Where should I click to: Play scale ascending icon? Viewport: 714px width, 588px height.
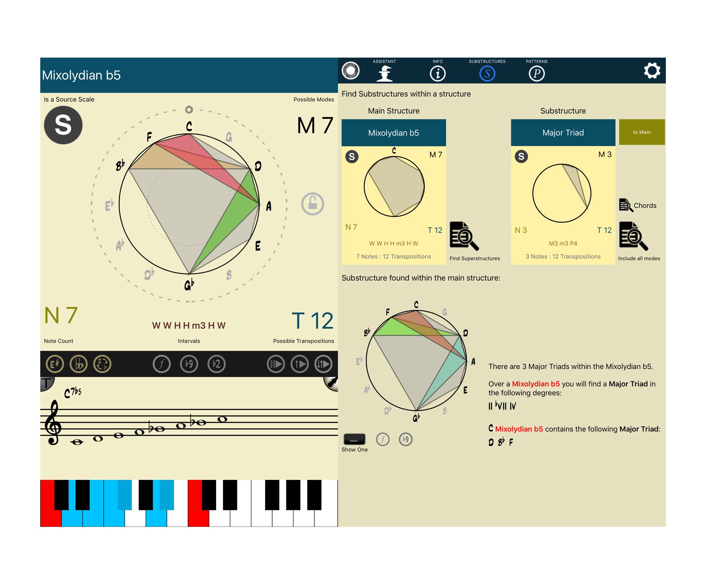coord(300,364)
